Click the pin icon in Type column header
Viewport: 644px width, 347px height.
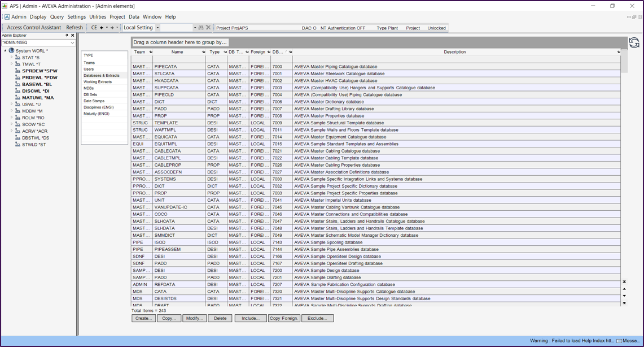click(225, 52)
